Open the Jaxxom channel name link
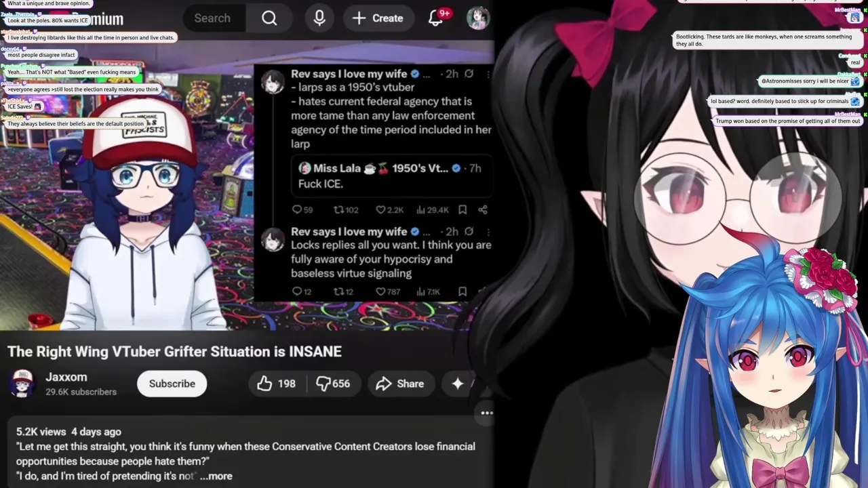 coord(66,377)
